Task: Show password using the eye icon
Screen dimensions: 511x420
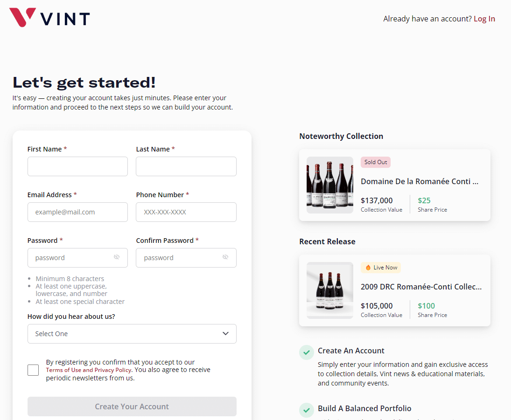Action: pos(117,257)
